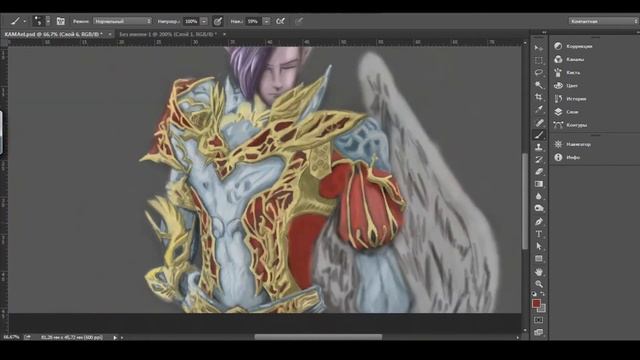Open the opacity slider arrow
Viewport: 640px width, 360px height.
point(204,21)
